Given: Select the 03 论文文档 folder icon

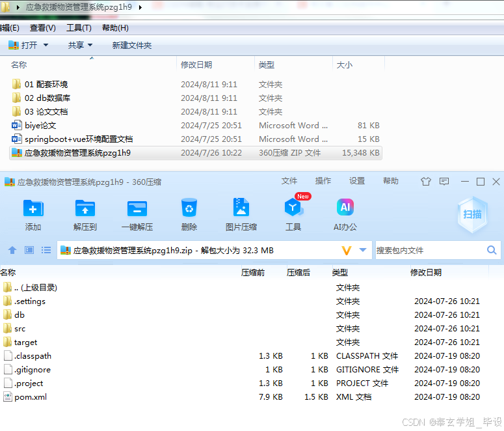Looking at the screenshot, I should point(16,112).
